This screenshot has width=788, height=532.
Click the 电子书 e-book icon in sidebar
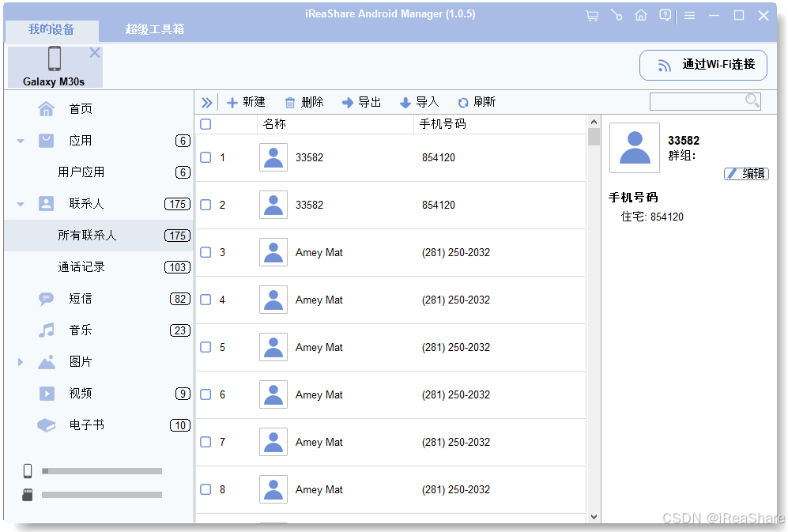click(x=46, y=425)
